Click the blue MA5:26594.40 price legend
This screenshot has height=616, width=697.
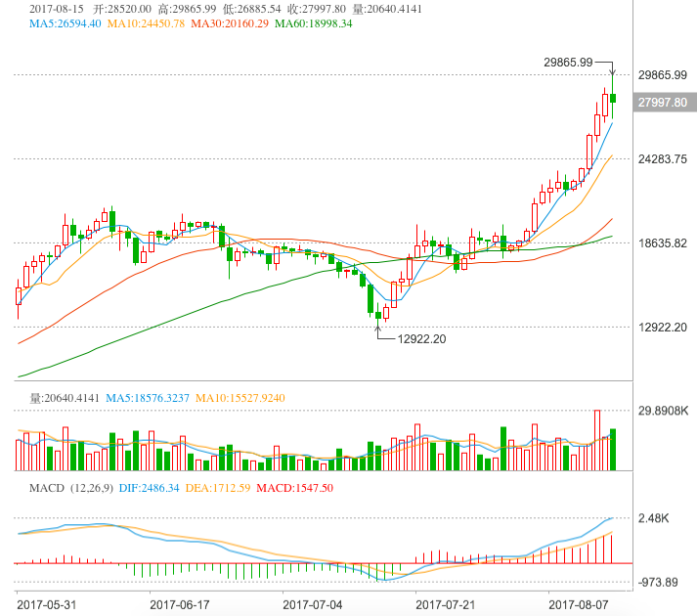click(x=66, y=23)
